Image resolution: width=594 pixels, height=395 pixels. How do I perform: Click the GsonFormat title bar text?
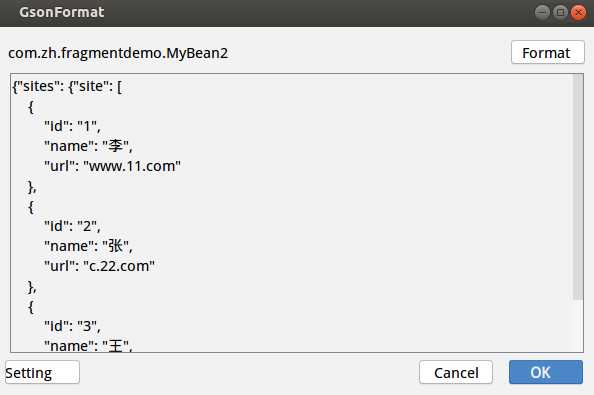[62, 12]
